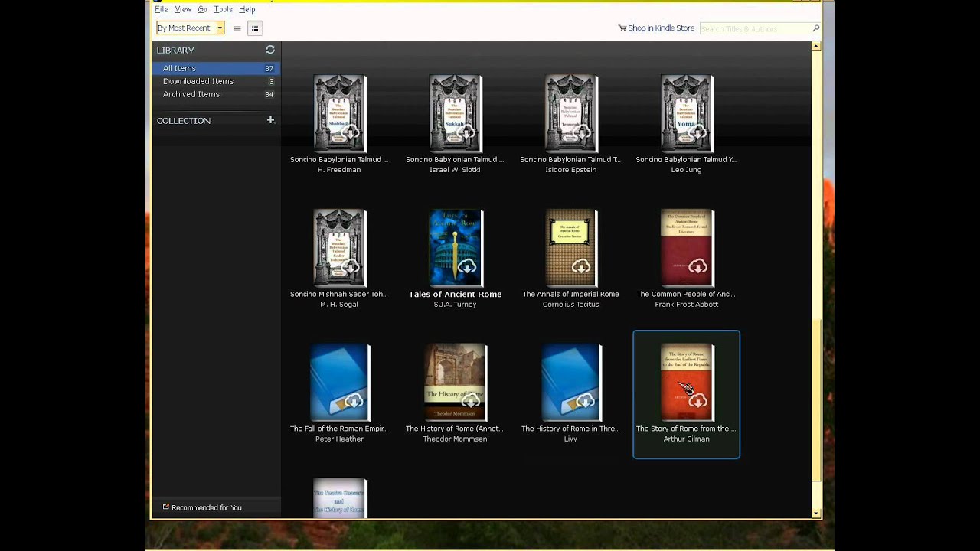980x551 pixels.
Task: Click author name M. H. Segal
Action: (x=340, y=305)
